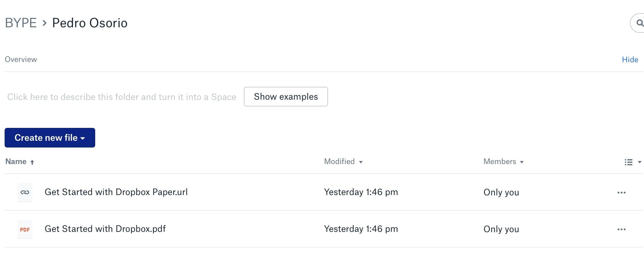Open more options for Dropbox.pdf row
This screenshot has height=280, width=644.
coord(621,229)
